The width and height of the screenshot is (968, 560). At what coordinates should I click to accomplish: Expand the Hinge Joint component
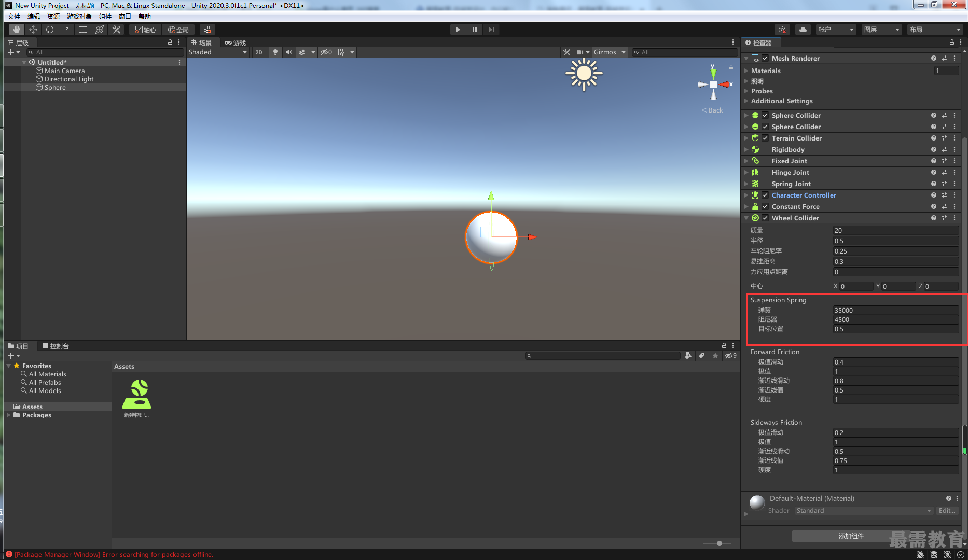pyautogui.click(x=746, y=172)
